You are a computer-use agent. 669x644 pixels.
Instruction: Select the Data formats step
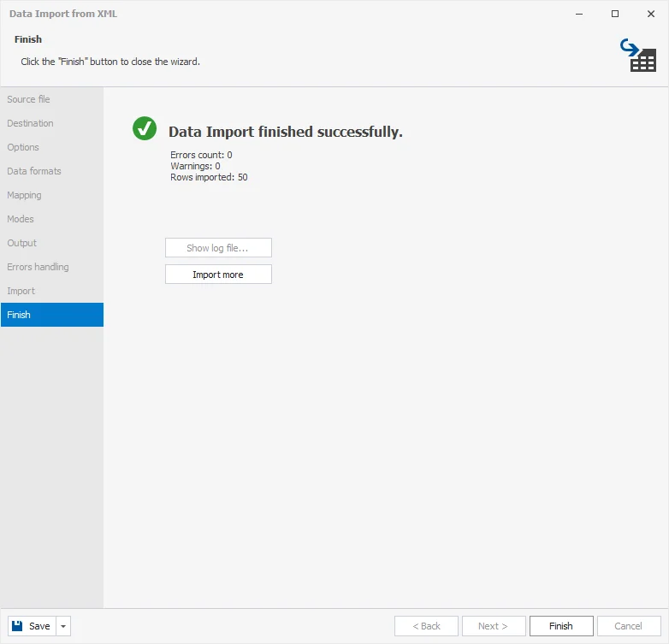pos(34,171)
